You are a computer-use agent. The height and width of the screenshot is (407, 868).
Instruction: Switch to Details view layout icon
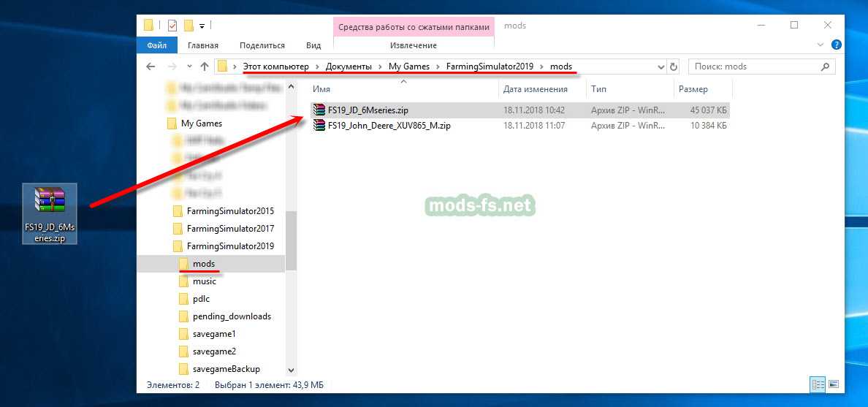[x=818, y=384]
